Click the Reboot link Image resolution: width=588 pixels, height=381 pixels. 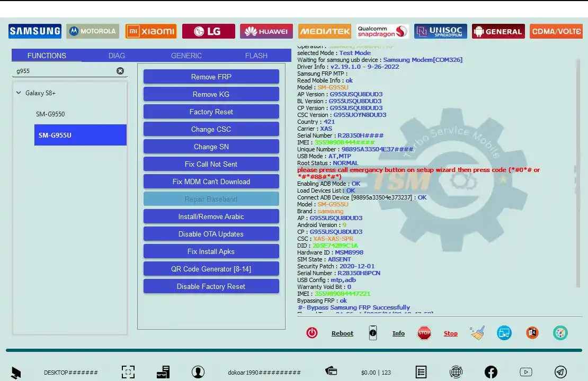(342, 333)
